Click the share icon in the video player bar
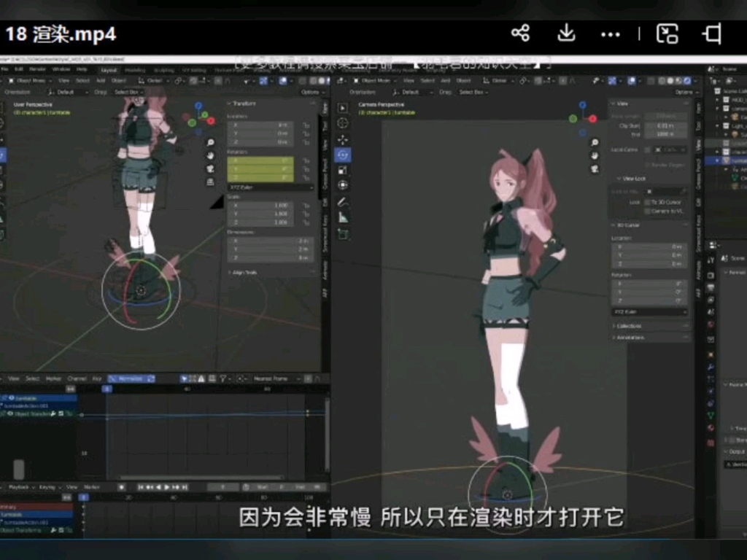Screen dimensions: 747x560 click(x=520, y=34)
